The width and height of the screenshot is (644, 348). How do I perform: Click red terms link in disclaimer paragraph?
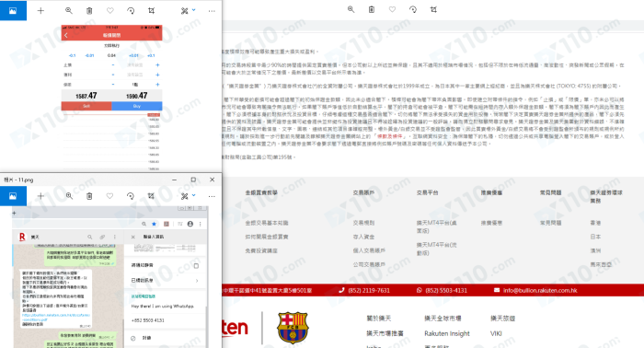coord(390,136)
